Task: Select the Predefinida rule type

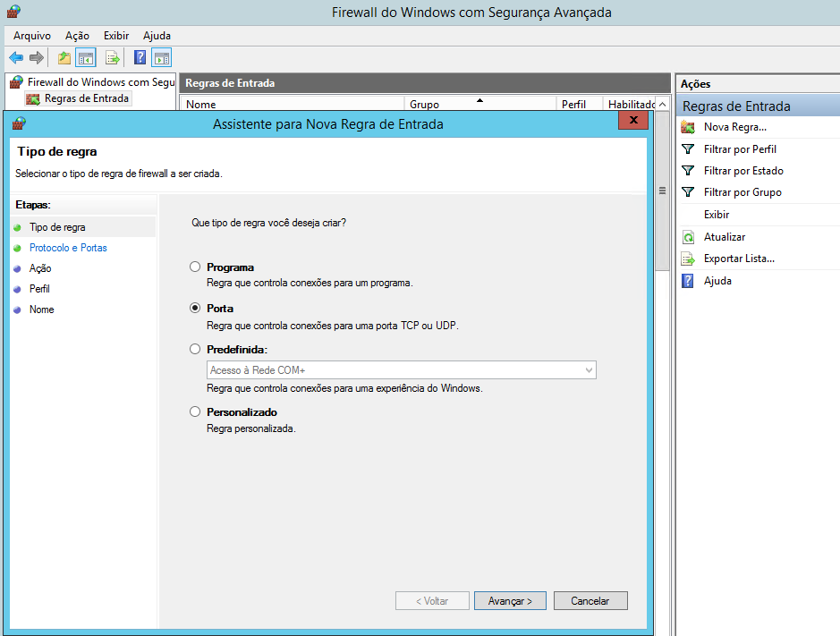Action: tap(195, 350)
